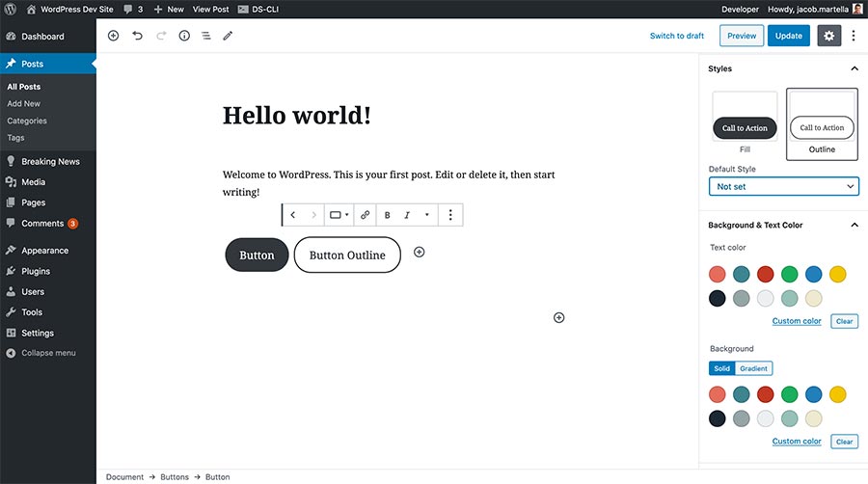Open block toolbar more options
Viewport: 868px width, 484px height.
pos(450,215)
